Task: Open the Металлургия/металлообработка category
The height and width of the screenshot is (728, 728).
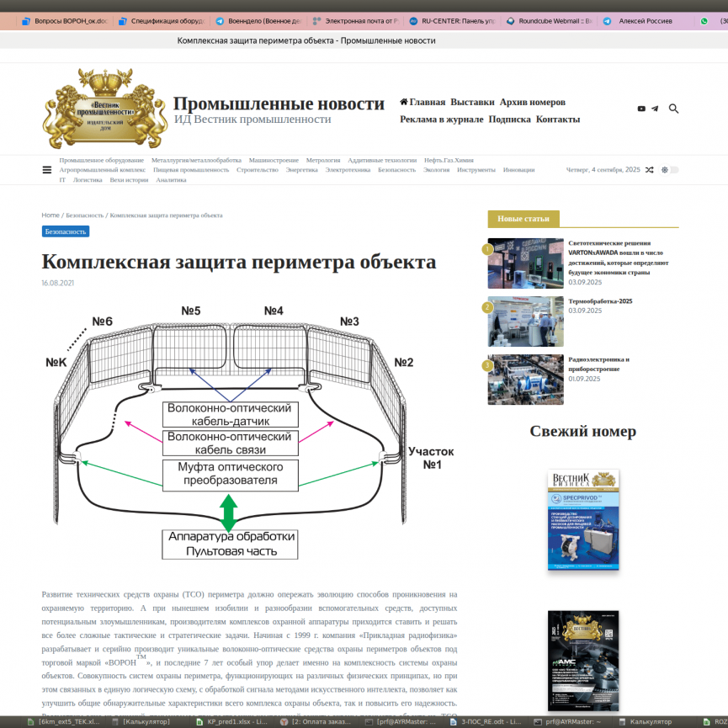Action: [x=196, y=160]
